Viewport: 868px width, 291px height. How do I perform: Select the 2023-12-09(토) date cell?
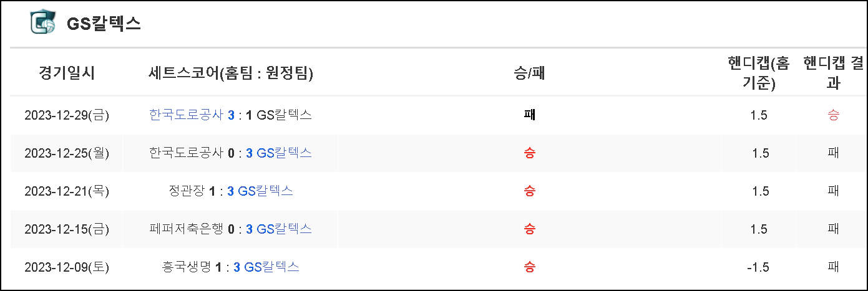click(67, 267)
